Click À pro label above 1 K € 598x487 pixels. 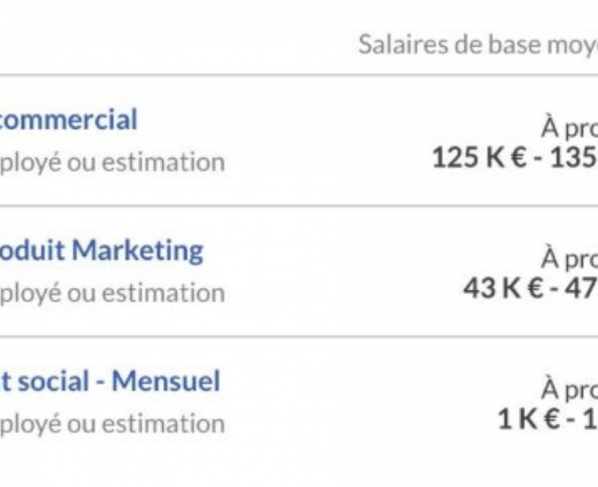569,390
